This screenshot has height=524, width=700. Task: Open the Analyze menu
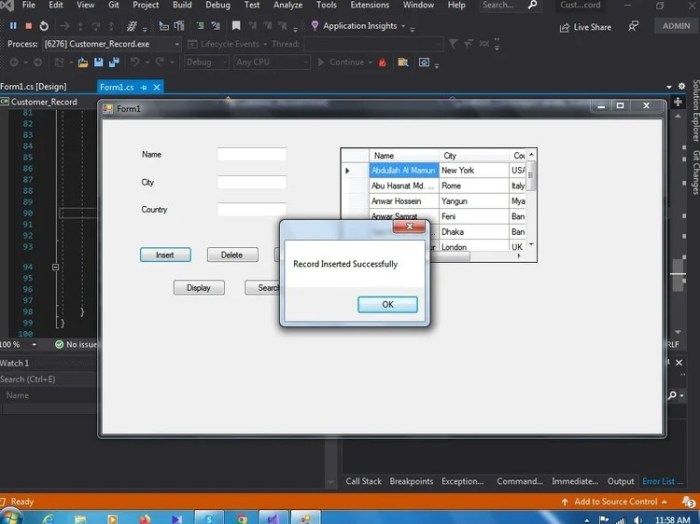[x=288, y=5]
